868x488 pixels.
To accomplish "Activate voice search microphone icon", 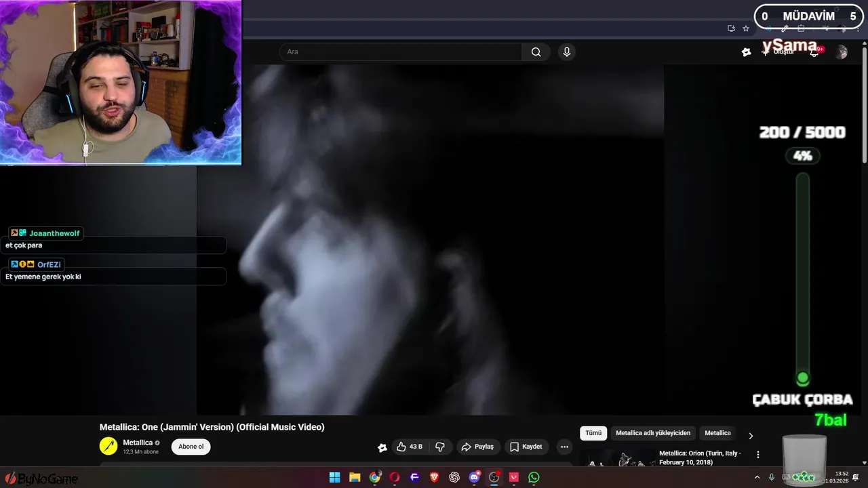I will click(567, 52).
